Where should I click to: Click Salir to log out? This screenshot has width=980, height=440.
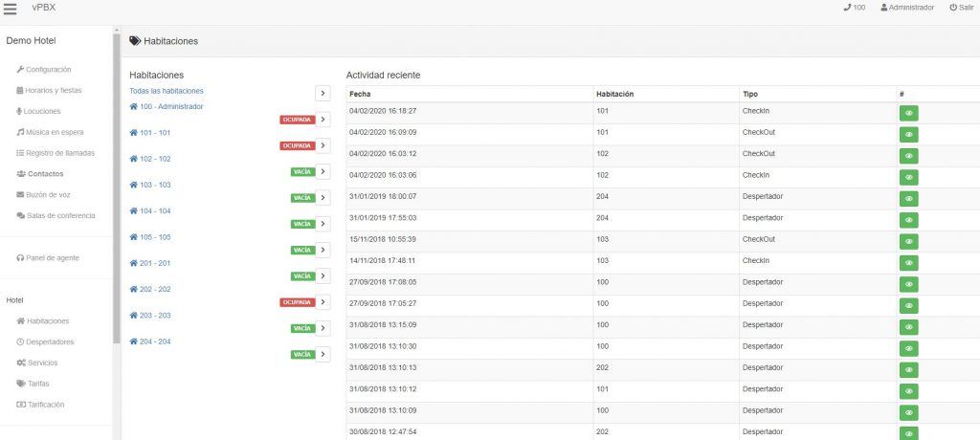962,8
